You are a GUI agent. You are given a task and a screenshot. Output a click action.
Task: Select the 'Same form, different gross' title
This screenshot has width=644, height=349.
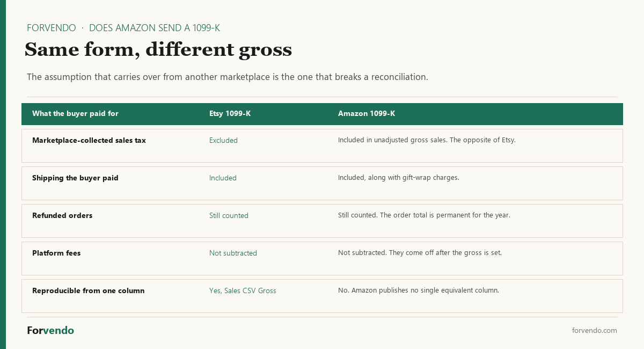coord(158,50)
